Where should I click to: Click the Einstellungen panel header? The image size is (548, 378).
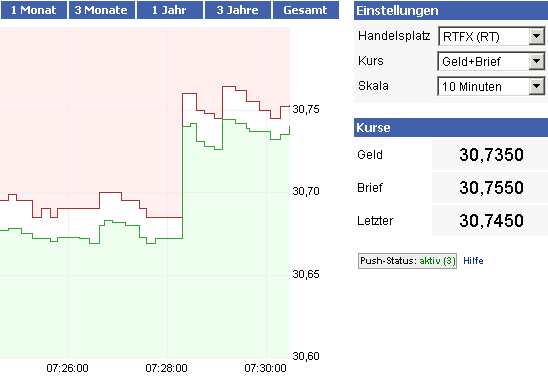pyautogui.click(x=451, y=10)
